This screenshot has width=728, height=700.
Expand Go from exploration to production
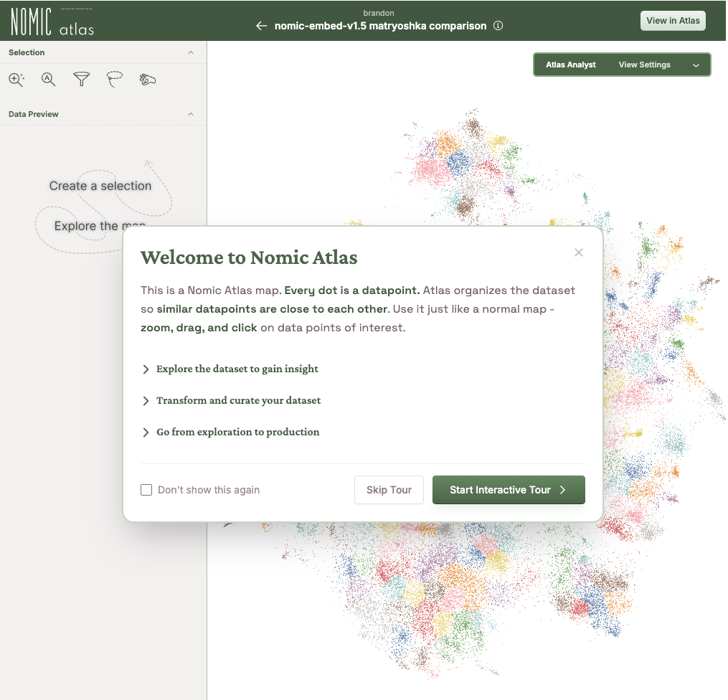(x=231, y=432)
